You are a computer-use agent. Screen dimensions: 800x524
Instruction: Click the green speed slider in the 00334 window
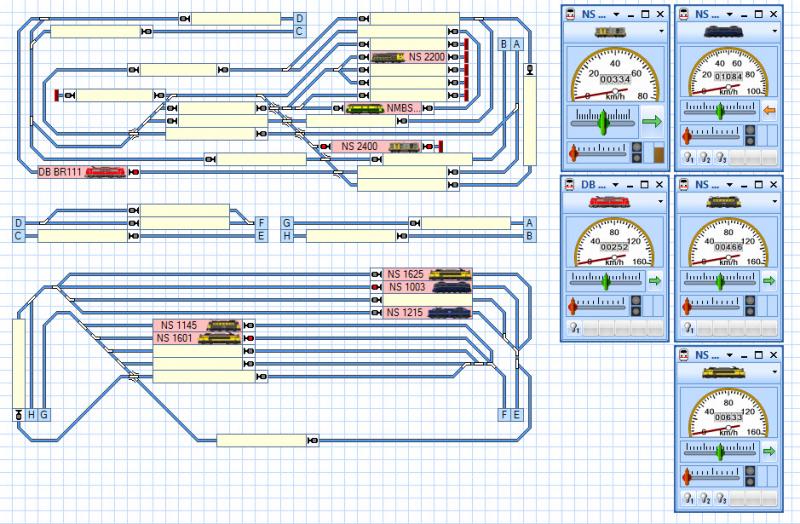pos(604,121)
